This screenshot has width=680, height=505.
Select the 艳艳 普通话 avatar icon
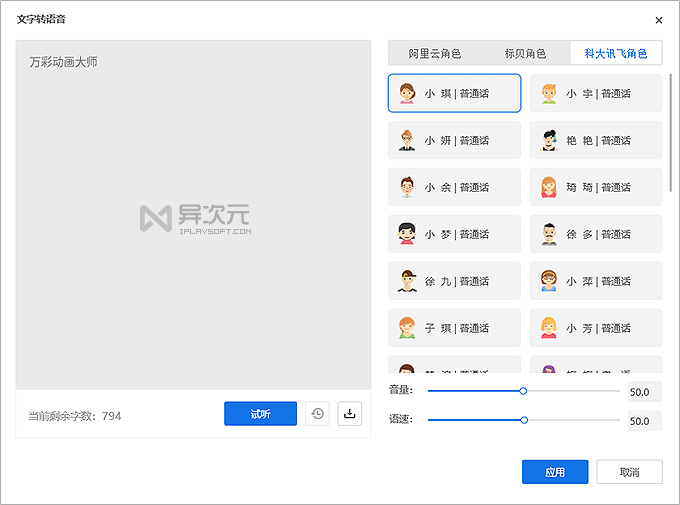tap(549, 140)
